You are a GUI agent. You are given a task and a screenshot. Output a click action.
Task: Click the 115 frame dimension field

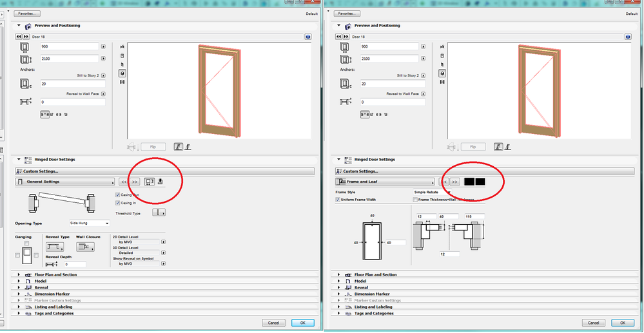475,216
